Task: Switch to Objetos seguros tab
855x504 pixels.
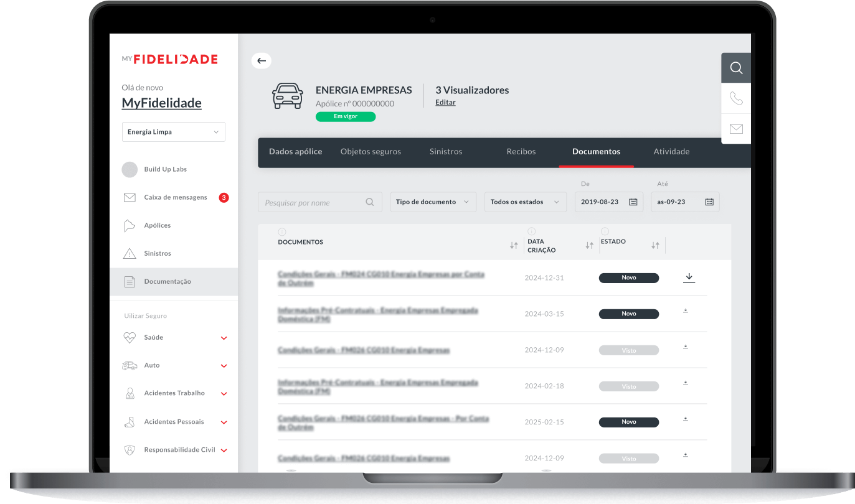Action: pos(371,151)
